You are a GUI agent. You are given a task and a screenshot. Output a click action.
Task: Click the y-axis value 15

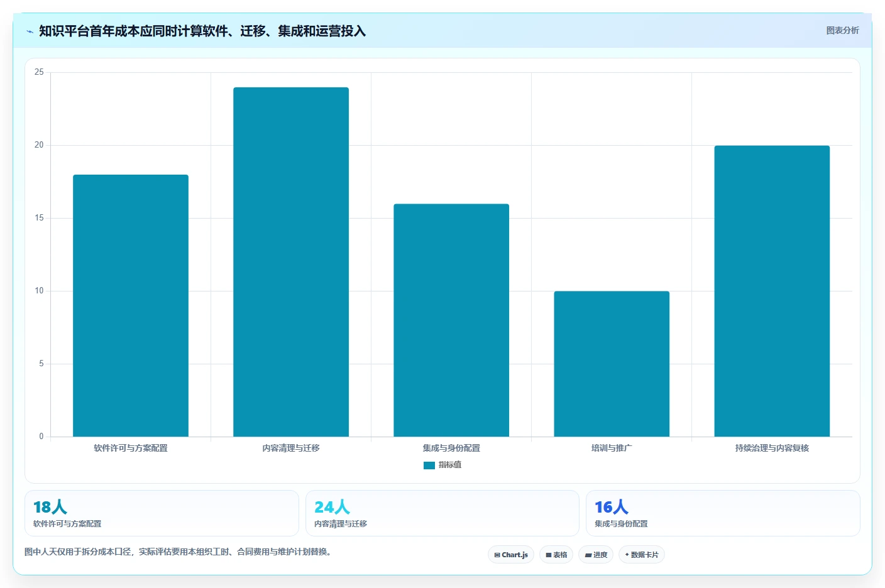point(39,218)
